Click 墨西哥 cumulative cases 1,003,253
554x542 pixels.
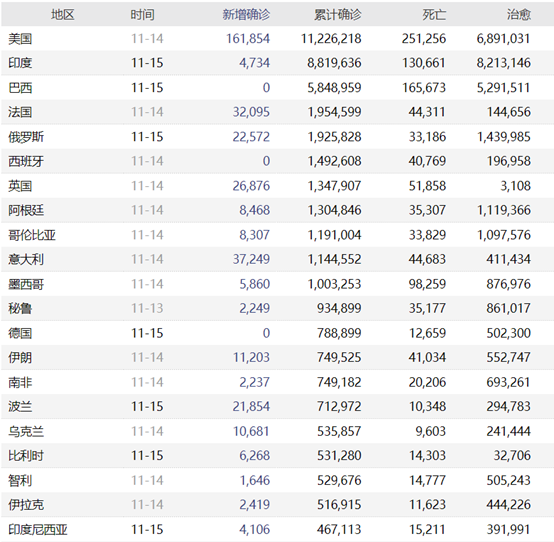[x=335, y=284]
